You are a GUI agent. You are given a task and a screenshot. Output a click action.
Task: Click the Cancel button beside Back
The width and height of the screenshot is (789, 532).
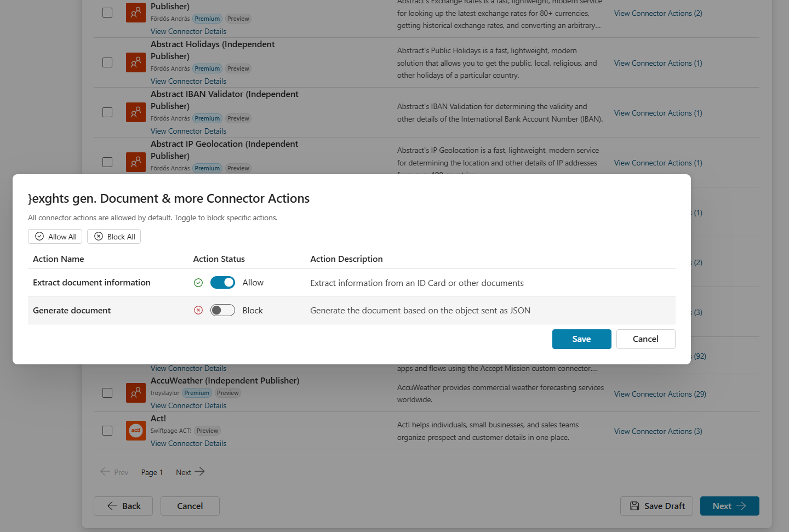(190, 506)
